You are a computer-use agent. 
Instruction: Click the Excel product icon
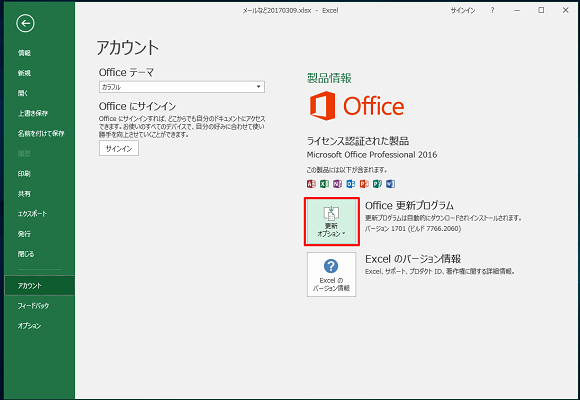pyautogui.click(x=324, y=184)
